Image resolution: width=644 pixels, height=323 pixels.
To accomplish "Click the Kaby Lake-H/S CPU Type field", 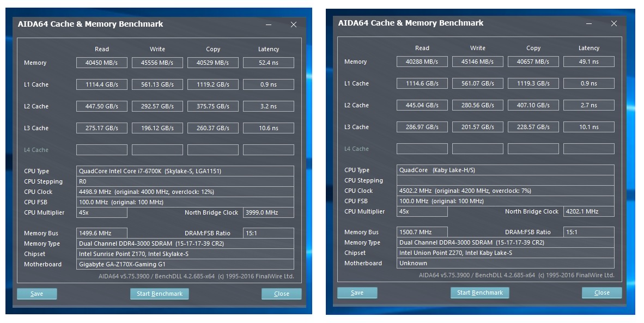I will pyautogui.click(x=506, y=170).
